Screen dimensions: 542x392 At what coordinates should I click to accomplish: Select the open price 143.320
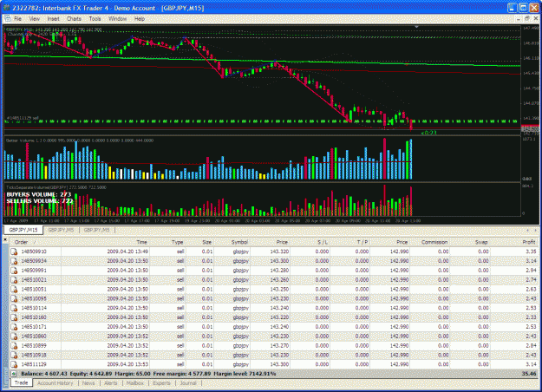279,252
